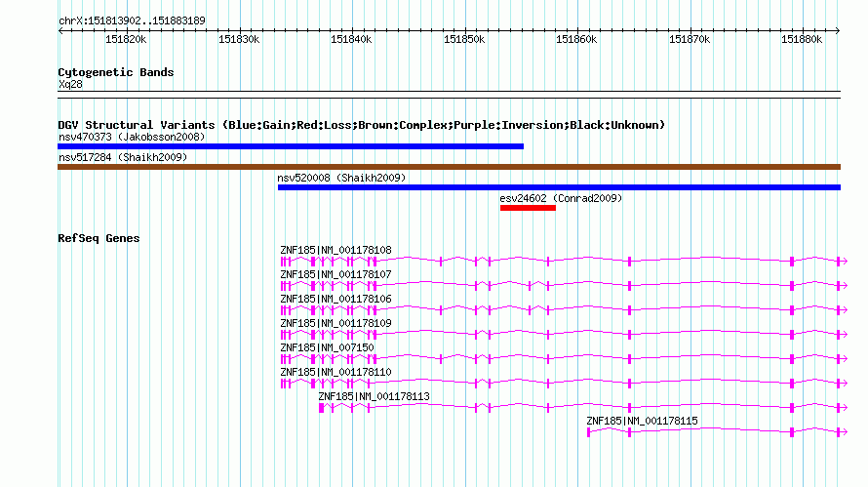Screen dimensions: 868x487
Task: Open ZNF185|NM_001178107 transcript label
Action: pos(335,274)
